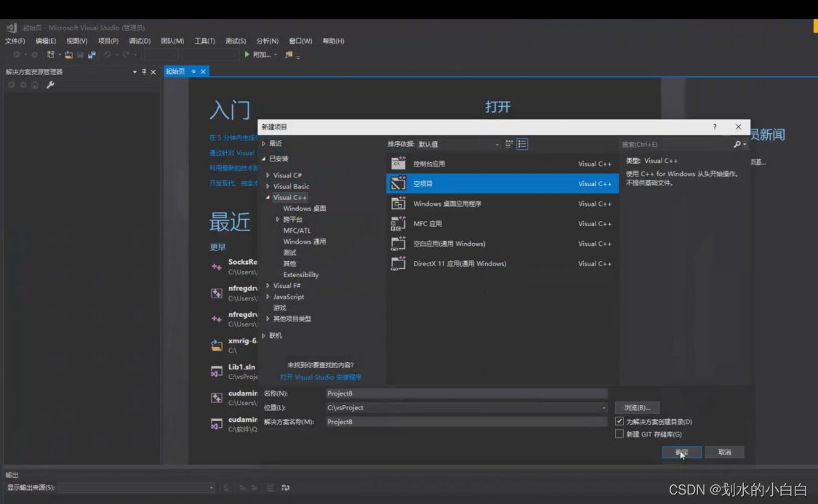Click the search magnifier icon in dialog

(x=737, y=144)
